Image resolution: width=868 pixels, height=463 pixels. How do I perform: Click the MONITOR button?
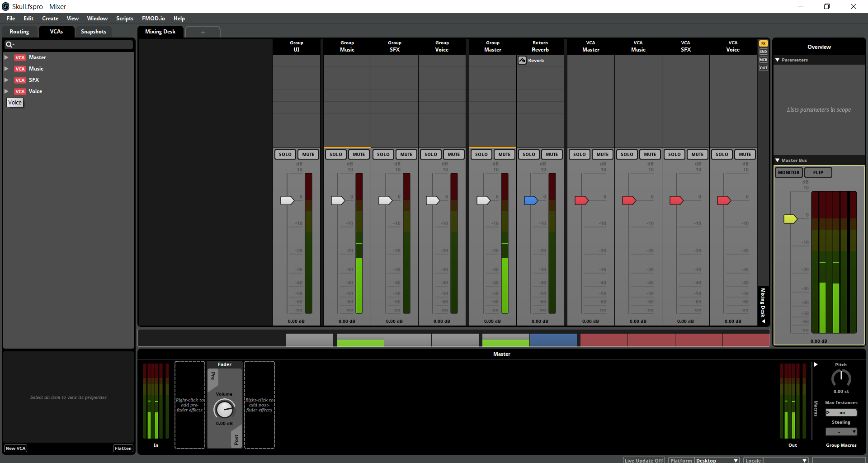789,173
